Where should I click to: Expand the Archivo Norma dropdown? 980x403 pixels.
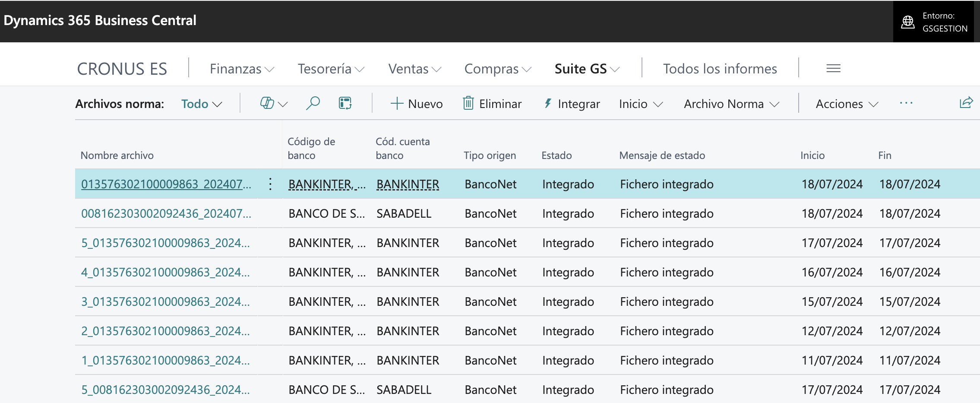coord(731,104)
